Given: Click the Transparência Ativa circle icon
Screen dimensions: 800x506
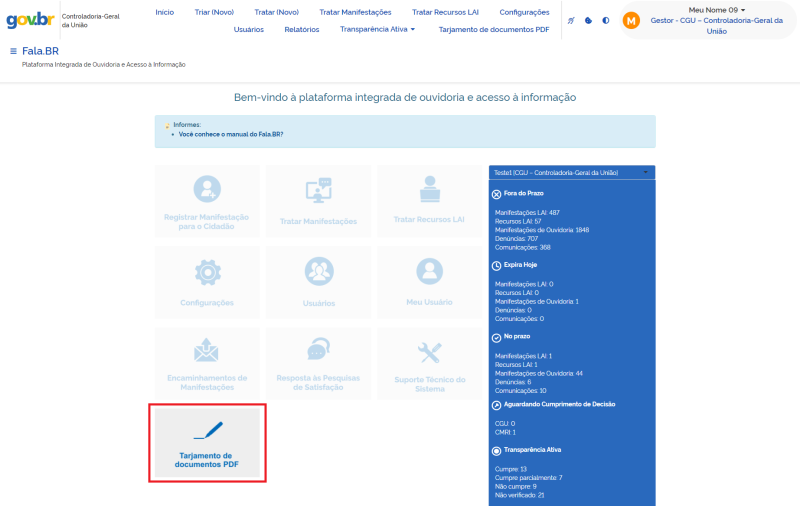Looking at the screenshot, I should point(496,451).
